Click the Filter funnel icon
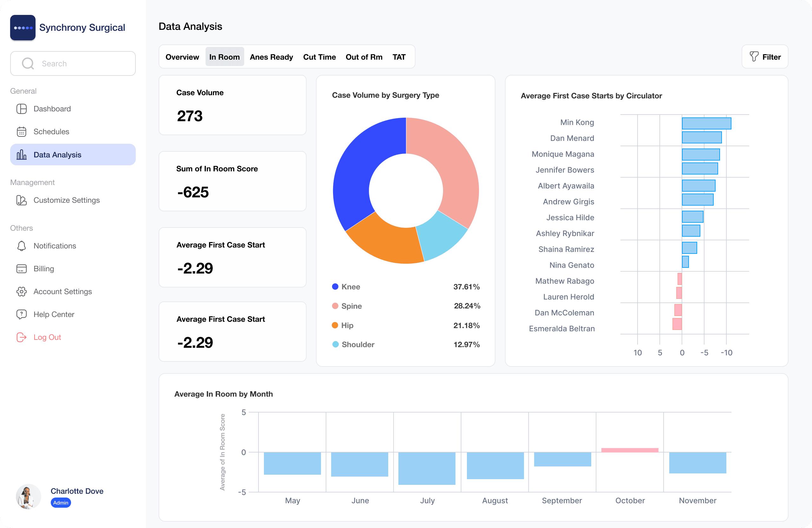This screenshot has height=528, width=812. (754, 57)
